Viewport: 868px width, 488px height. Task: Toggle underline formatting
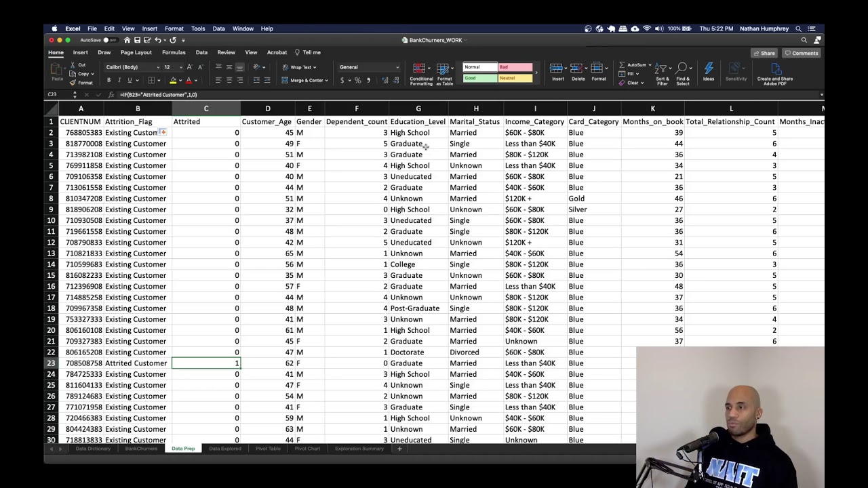pos(130,81)
